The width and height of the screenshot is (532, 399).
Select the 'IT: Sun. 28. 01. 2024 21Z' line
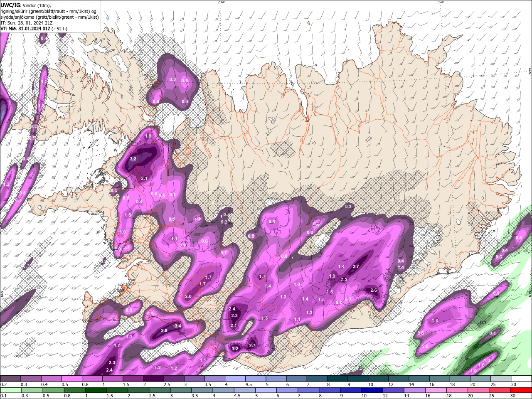26,23
